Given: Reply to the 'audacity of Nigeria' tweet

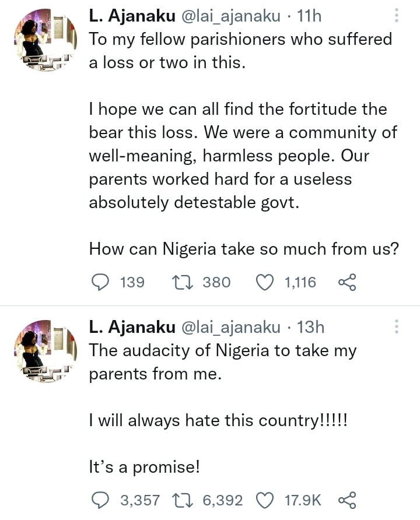Looking at the screenshot, I should (x=101, y=500).
